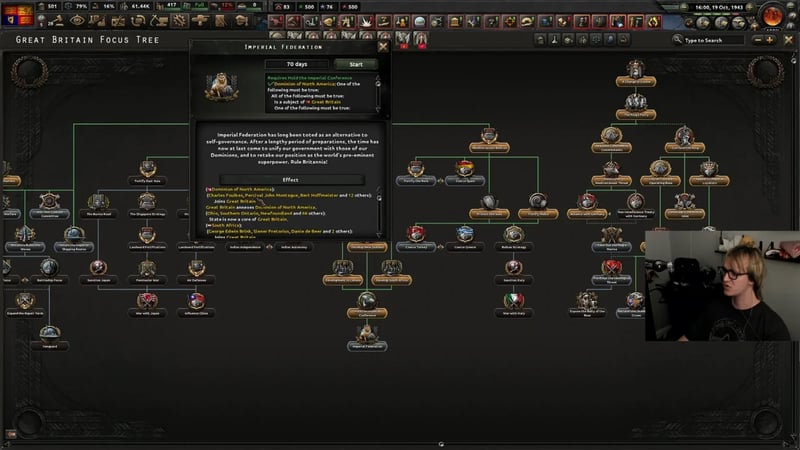The width and height of the screenshot is (800, 450).
Task: Select the Sanction Italy focus
Action: [x=514, y=272]
